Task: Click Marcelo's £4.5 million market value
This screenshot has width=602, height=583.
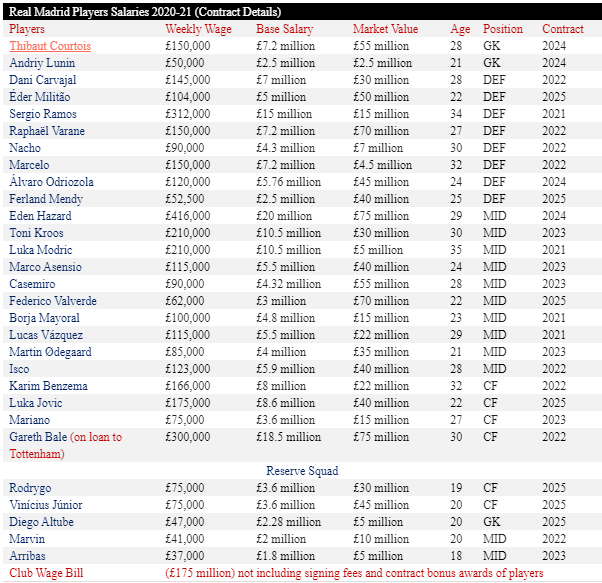Action: (382, 165)
